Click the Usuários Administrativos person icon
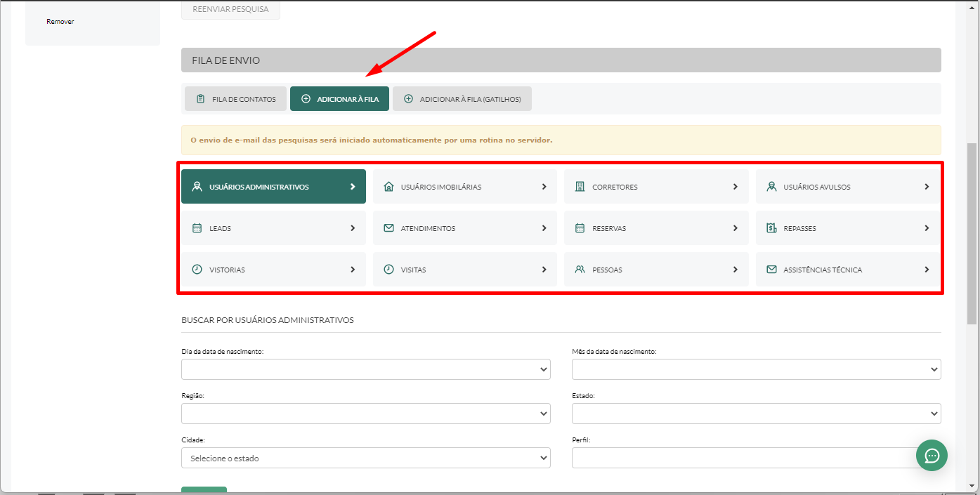 point(197,187)
